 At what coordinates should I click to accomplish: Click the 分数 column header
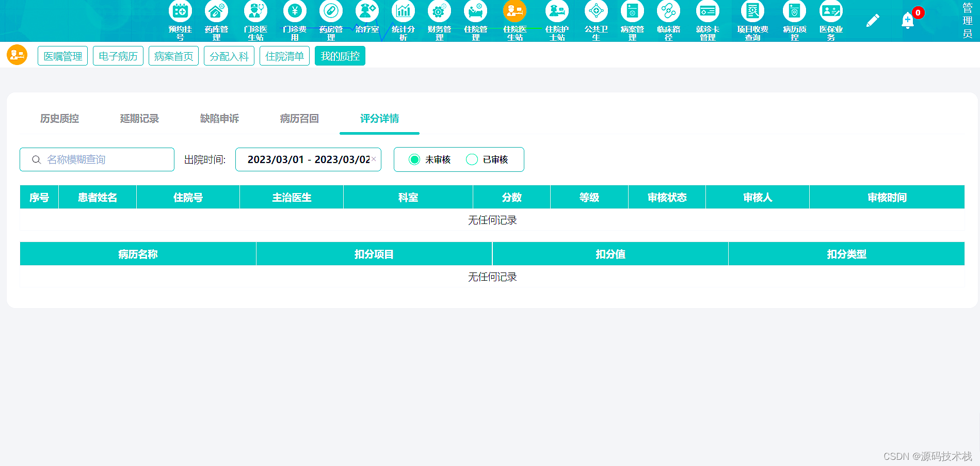pos(512,197)
